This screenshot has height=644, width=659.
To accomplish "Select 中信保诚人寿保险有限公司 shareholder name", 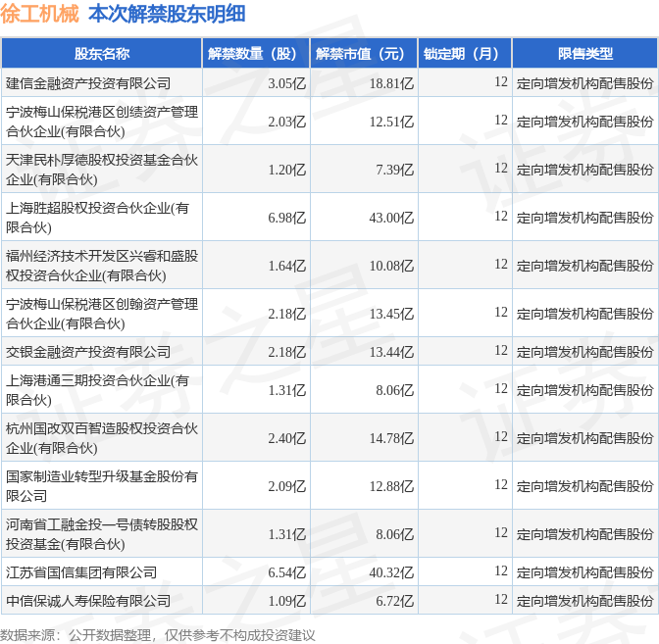I will 88,601.
